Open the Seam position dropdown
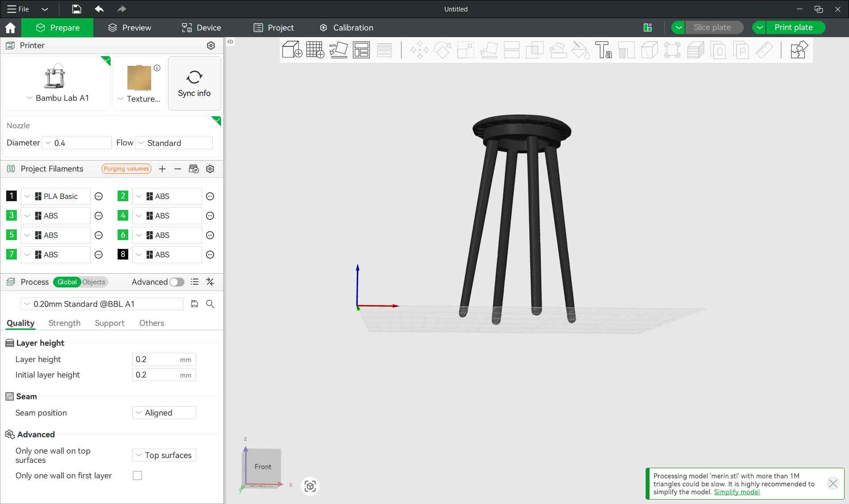Viewport: 849px width, 504px height. pyautogui.click(x=164, y=413)
